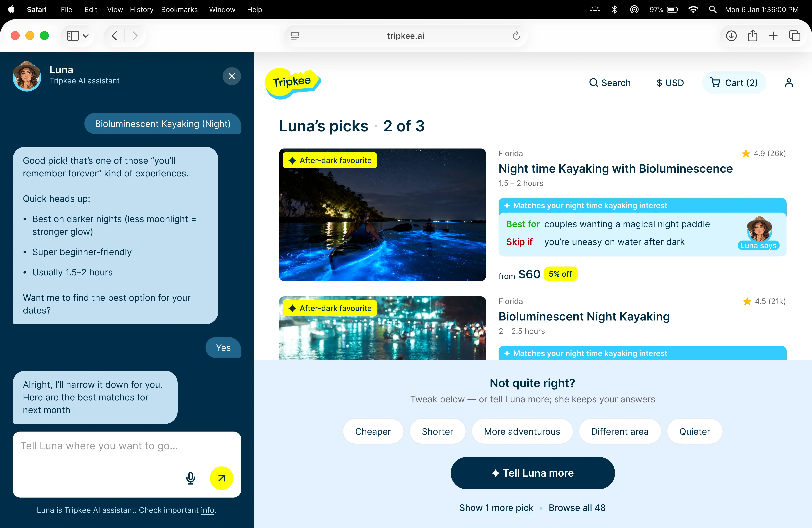This screenshot has width=812, height=528.
Task: Open a new tab with plus icon
Action: point(773,36)
